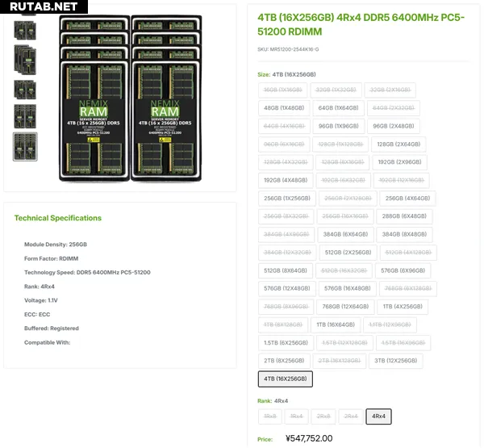The image size is (484, 448).
Task: Choose 256GB (1X256GB) size option
Action: (x=286, y=198)
